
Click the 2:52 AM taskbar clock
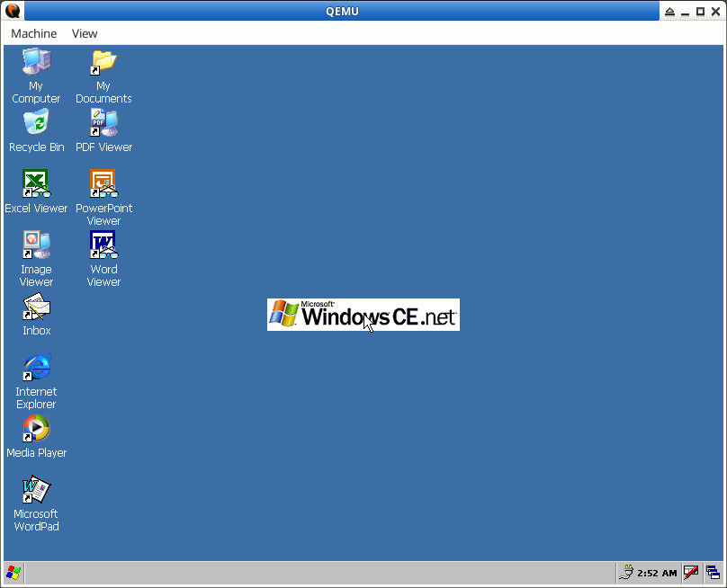click(657, 574)
